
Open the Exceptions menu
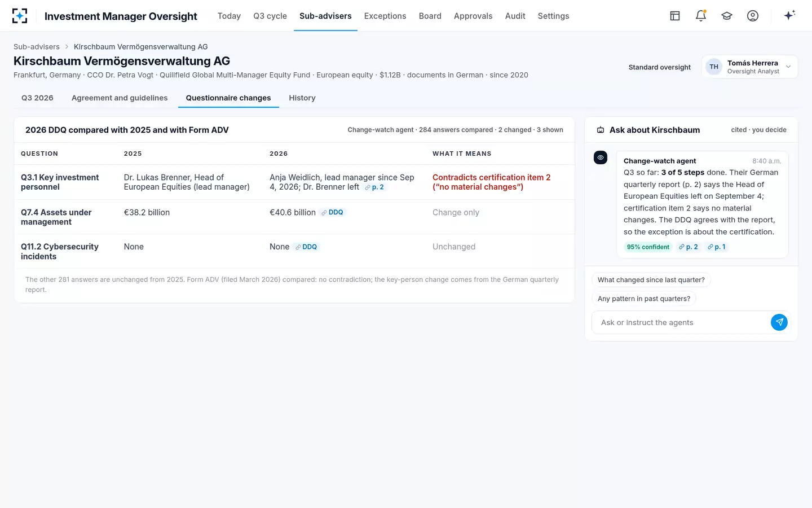[385, 16]
